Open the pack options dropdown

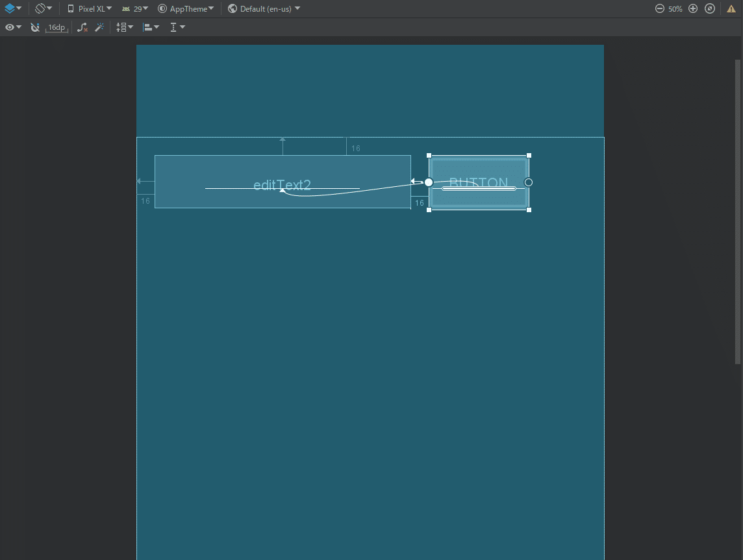point(125,27)
